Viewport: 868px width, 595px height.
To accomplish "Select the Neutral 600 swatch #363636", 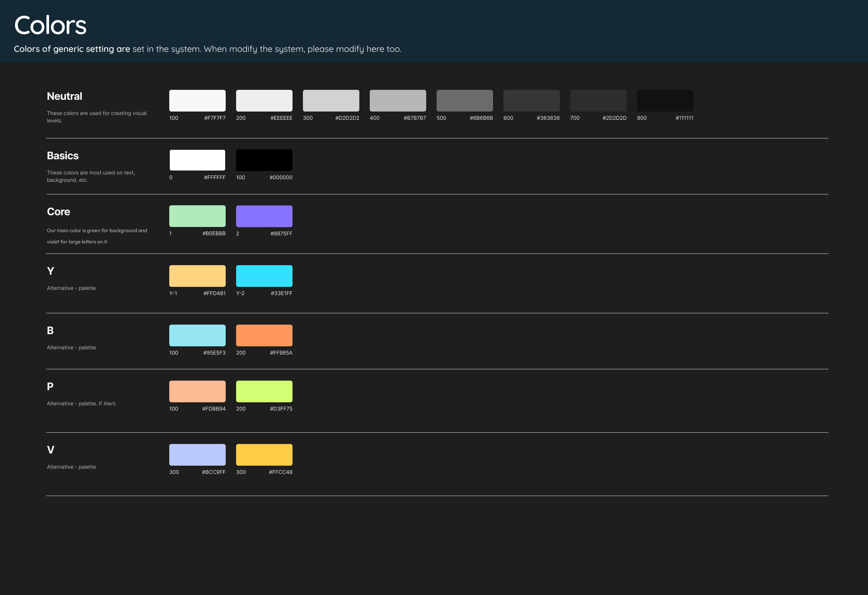I will point(532,101).
